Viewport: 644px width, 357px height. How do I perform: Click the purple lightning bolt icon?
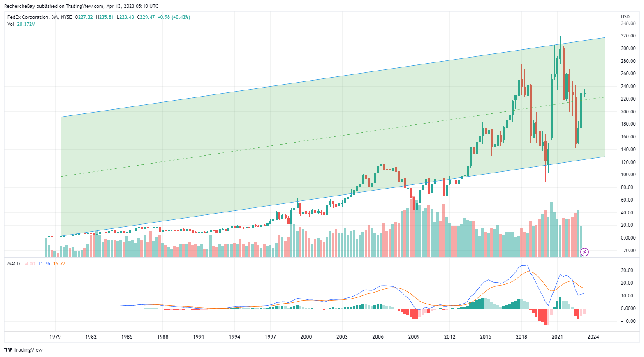(x=584, y=252)
